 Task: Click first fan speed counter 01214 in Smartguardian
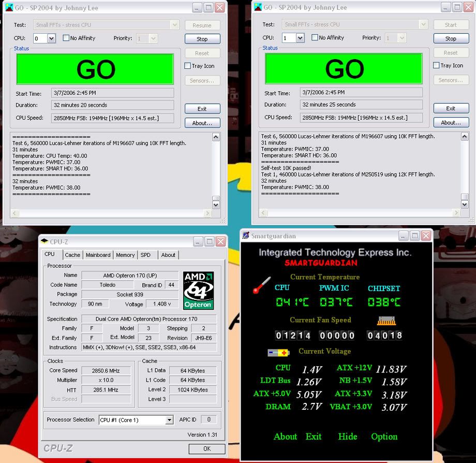(293, 335)
